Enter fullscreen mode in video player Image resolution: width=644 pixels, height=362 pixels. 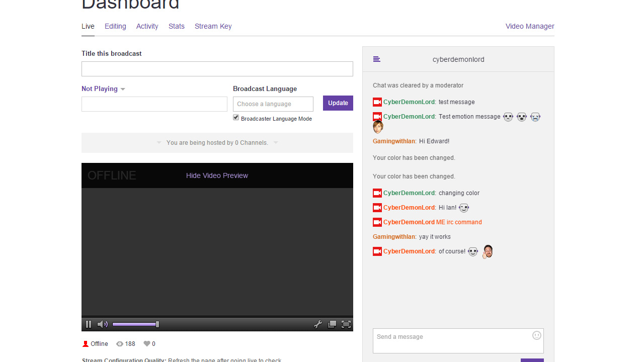[346, 324]
